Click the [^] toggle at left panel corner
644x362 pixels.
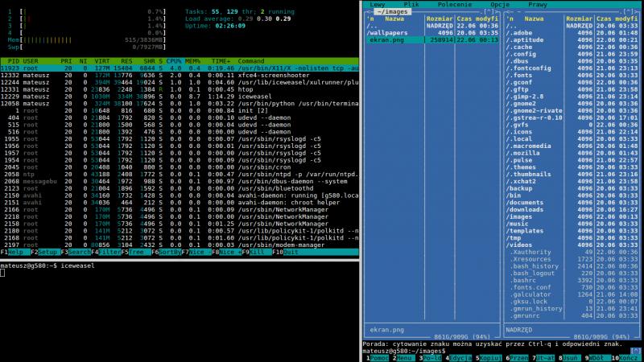489,10
